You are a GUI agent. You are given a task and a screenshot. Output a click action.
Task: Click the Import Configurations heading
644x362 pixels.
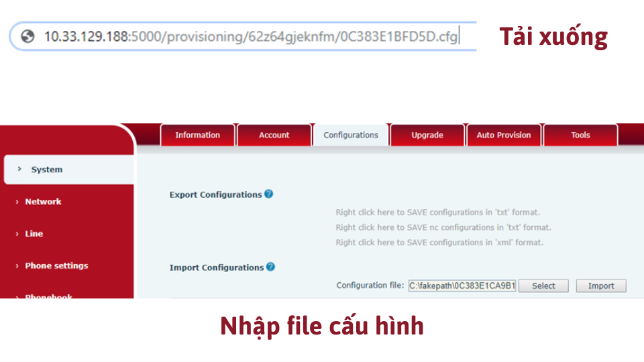coord(217,267)
